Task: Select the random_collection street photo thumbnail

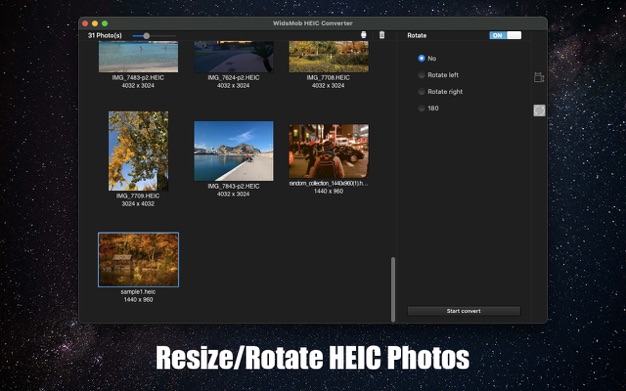Action: pyautogui.click(x=329, y=151)
